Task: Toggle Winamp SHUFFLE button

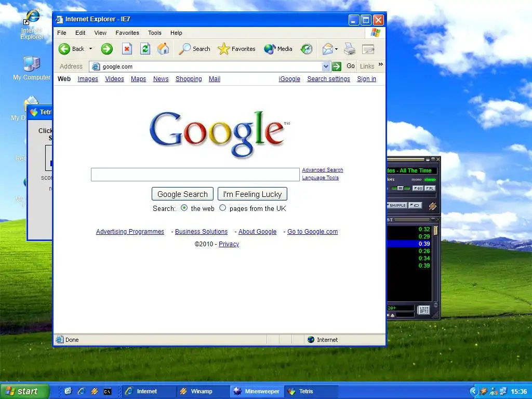Action: pyautogui.click(x=396, y=205)
